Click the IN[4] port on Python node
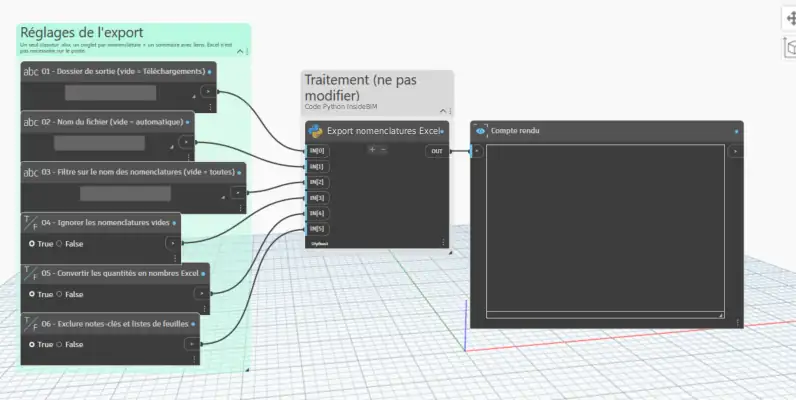The image size is (796, 400). click(317, 213)
